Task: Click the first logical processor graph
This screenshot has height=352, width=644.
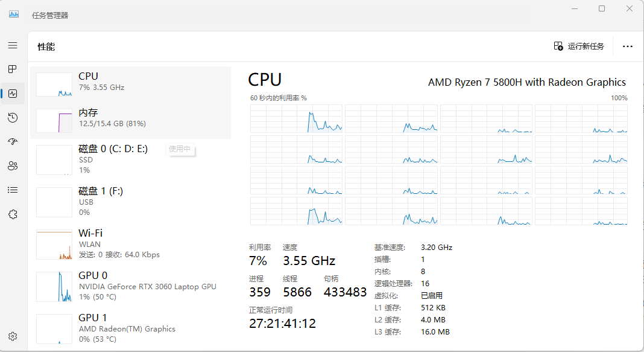Action: click(x=296, y=118)
